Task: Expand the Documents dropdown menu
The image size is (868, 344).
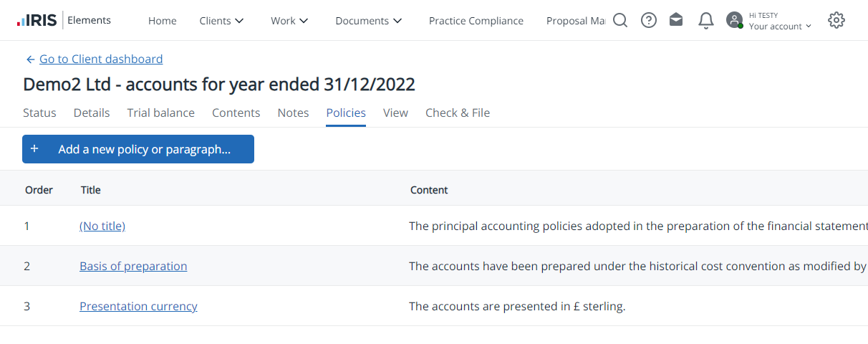Action: click(369, 21)
